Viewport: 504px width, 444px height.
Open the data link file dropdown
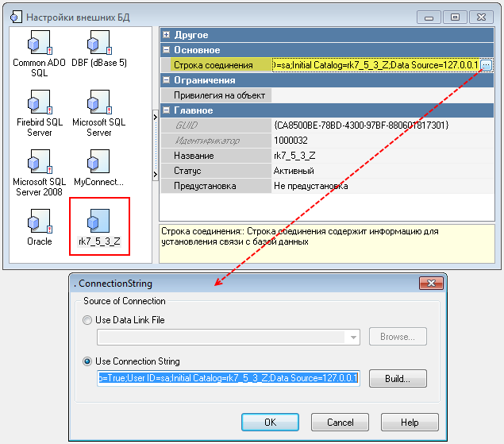pos(352,338)
